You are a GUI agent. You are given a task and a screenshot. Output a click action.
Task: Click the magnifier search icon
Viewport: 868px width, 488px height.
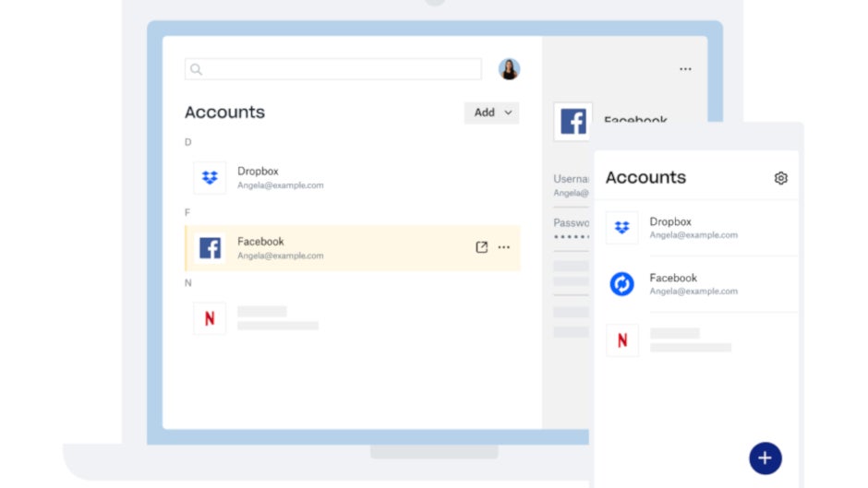[x=196, y=69]
